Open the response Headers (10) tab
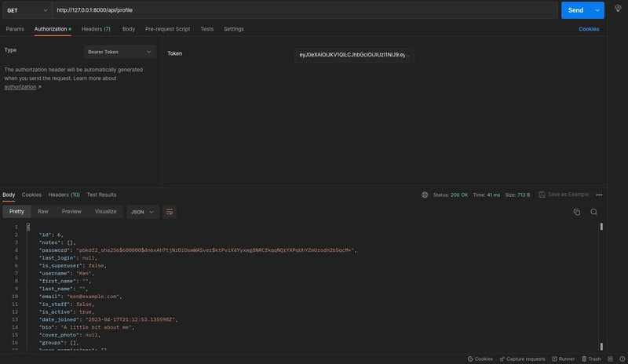The height and width of the screenshot is (364, 628). (64, 195)
